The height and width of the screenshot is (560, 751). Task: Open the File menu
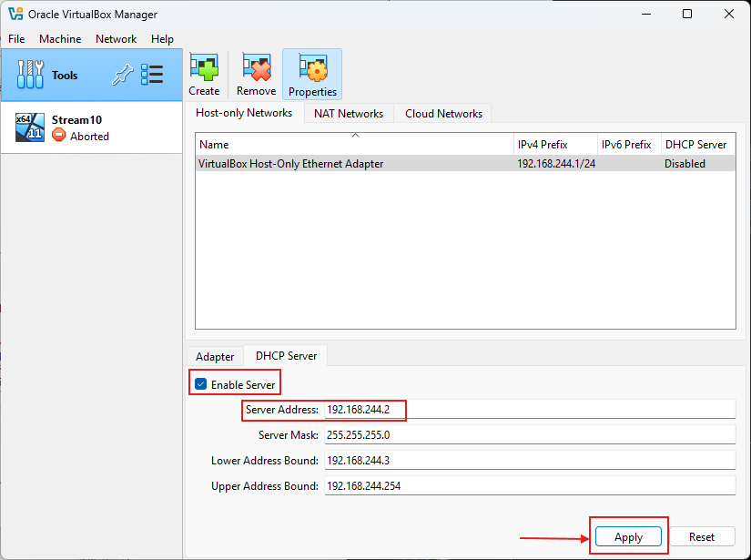pos(16,39)
